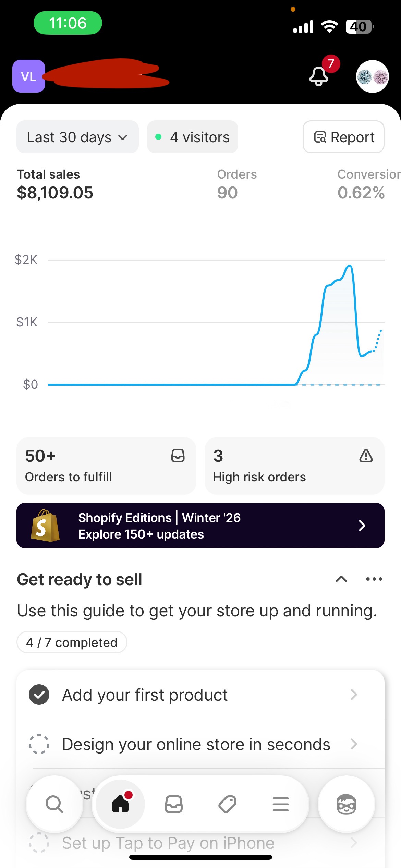Mark Design your online store task circle
Screen dimensions: 401x868
(x=39, y=744)
